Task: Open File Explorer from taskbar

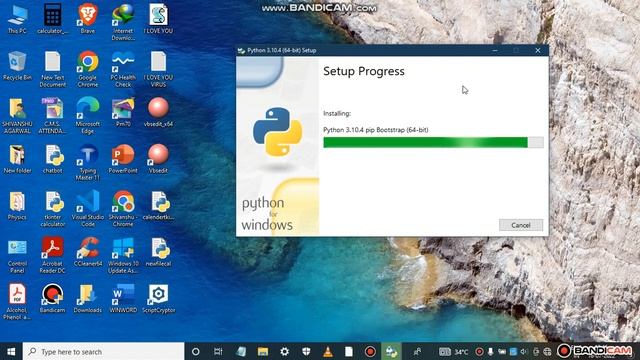Action: [x=263, y=351]
